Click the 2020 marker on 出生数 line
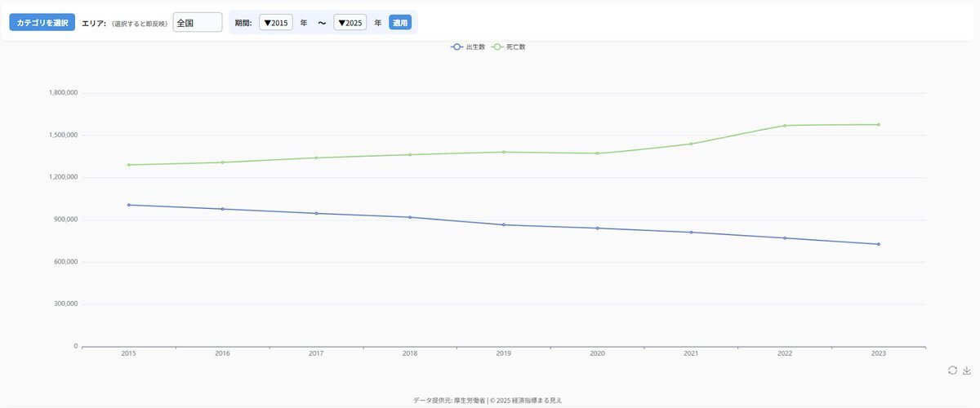Viewport: 980px width, 408px height. coord(598,228)
